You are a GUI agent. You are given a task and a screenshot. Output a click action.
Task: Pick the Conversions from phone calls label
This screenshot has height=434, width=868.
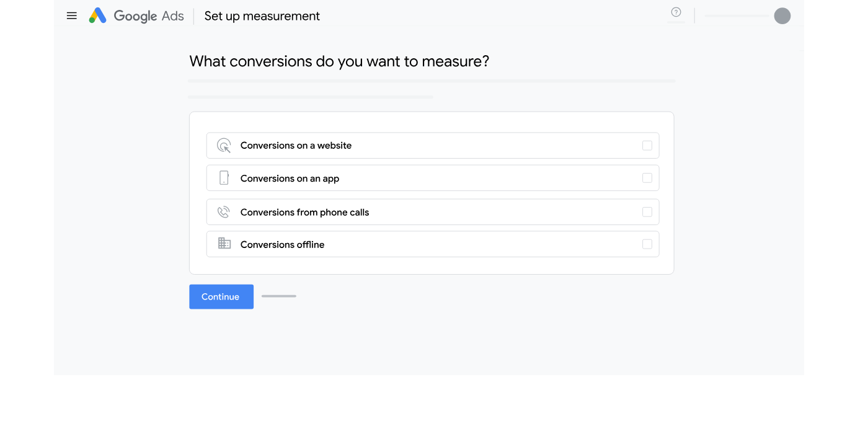[304, 212]
